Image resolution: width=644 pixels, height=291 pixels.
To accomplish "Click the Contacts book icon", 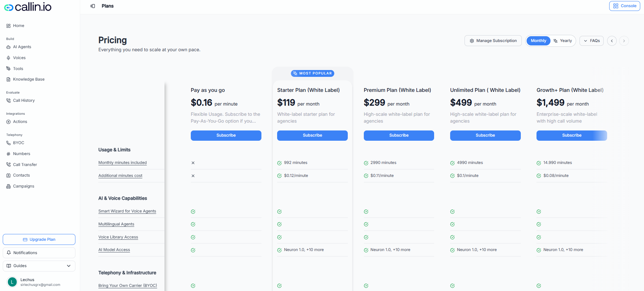I will (9, 175).
